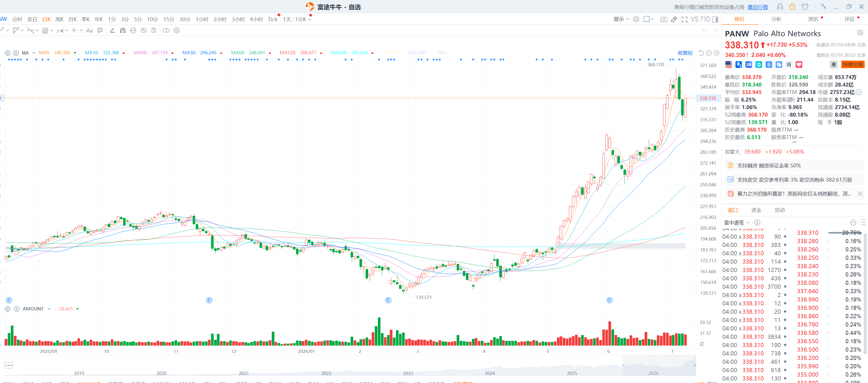Click the timeline navigator left handle
This screenshot has height=383, width=868.
point(624,365)
